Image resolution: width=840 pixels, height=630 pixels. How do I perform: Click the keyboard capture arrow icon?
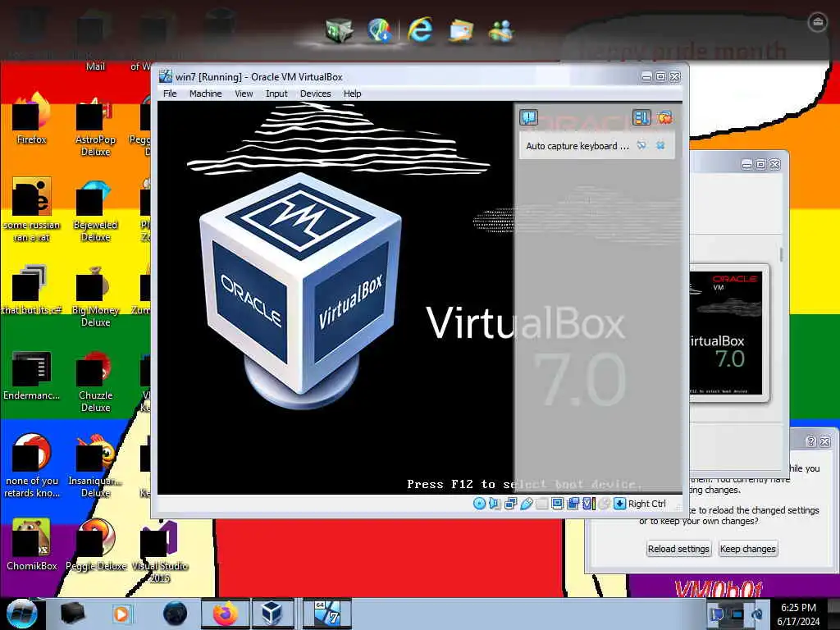click(619, 504)
